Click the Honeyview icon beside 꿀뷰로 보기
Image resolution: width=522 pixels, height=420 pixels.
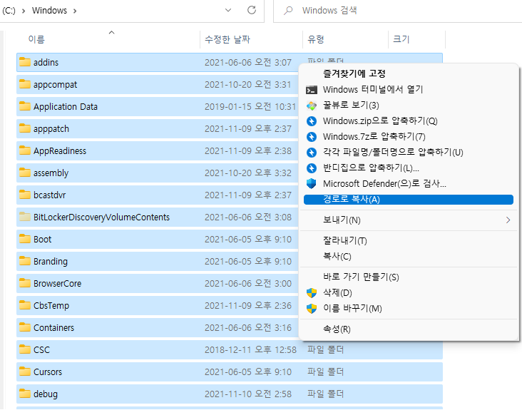pyautogui.click(x=311, y=106)
